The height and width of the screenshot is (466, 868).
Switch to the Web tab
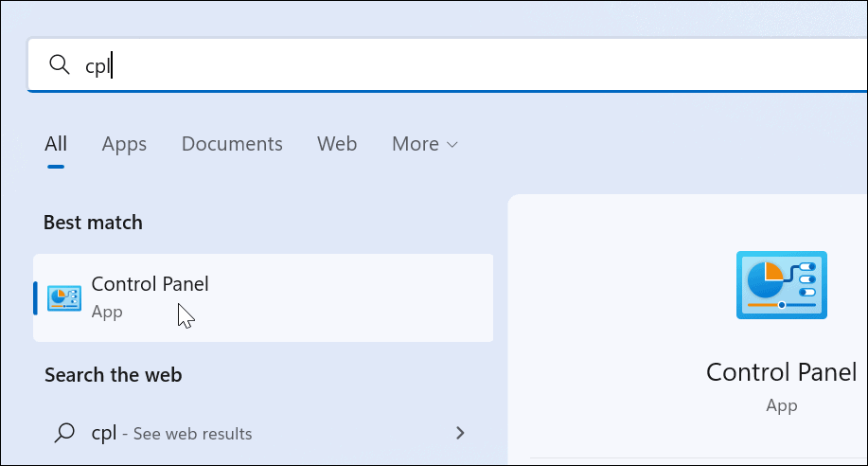(337, 144)
